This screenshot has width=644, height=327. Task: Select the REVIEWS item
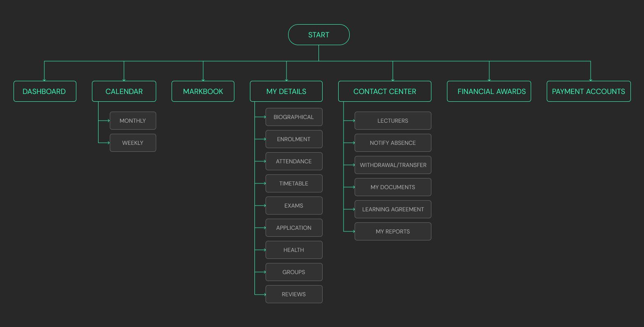(x=294, y=294)
